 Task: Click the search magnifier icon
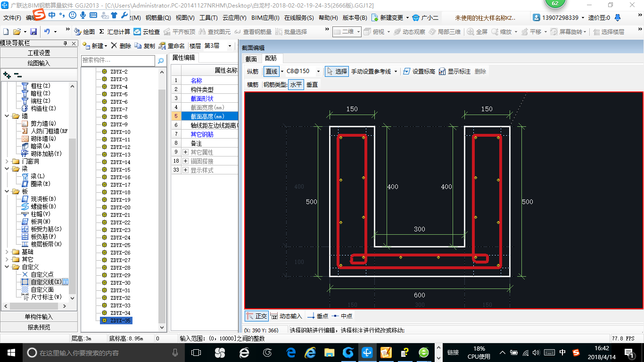(x=161, y=60)
